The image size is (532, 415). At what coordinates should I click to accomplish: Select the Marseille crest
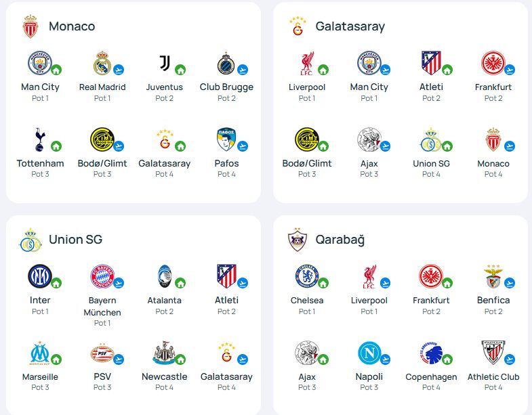click(x=39, y=353)
